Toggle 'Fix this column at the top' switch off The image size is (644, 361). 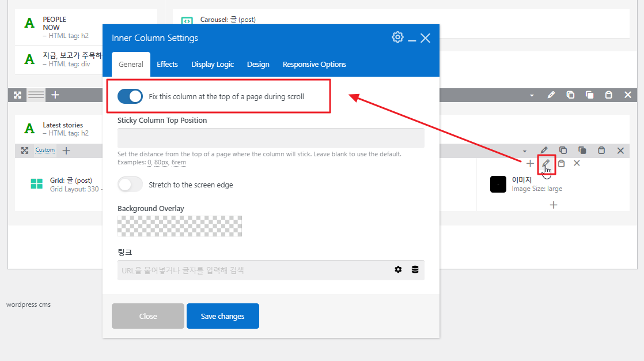[x=130, y=96]
